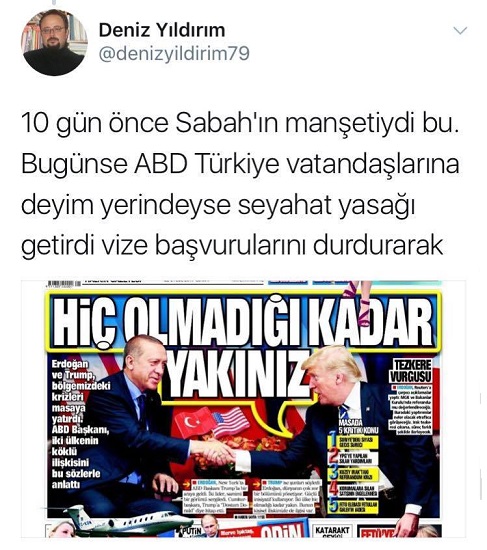Click the barcode at top left of newspaper
The height and width of the screenshot is (550, 487).
pyautogui.click(x=63, y=284)
